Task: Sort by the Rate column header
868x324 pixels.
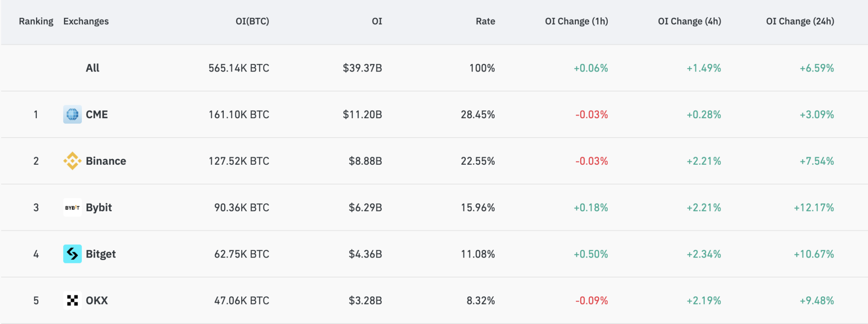Action: click(485, 21)
